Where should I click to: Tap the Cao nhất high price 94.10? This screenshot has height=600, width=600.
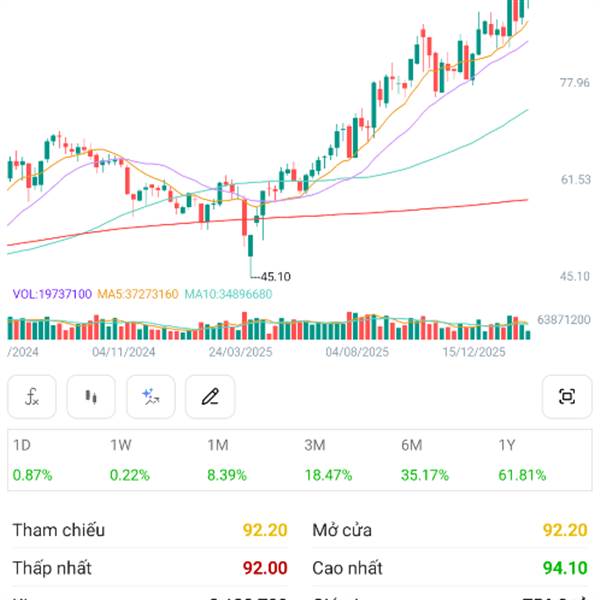point(565,568)
